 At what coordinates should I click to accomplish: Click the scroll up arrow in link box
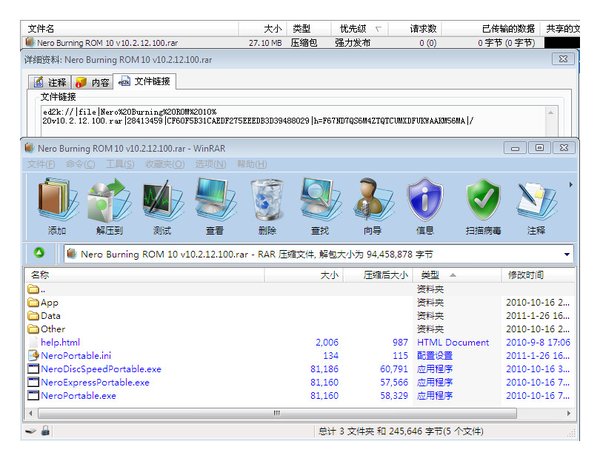point(550,112)
